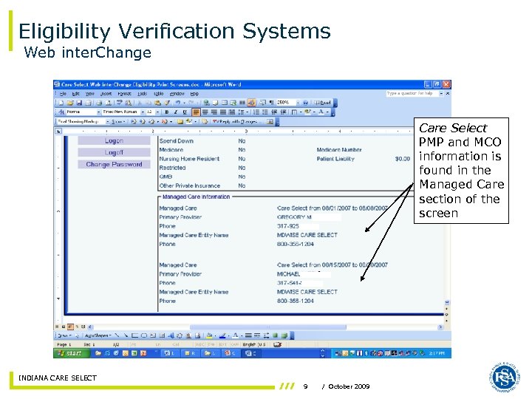Activate the Format Painter brush
Image resolution: width=532 pixels, height=399 pixels.
(167, 103)
